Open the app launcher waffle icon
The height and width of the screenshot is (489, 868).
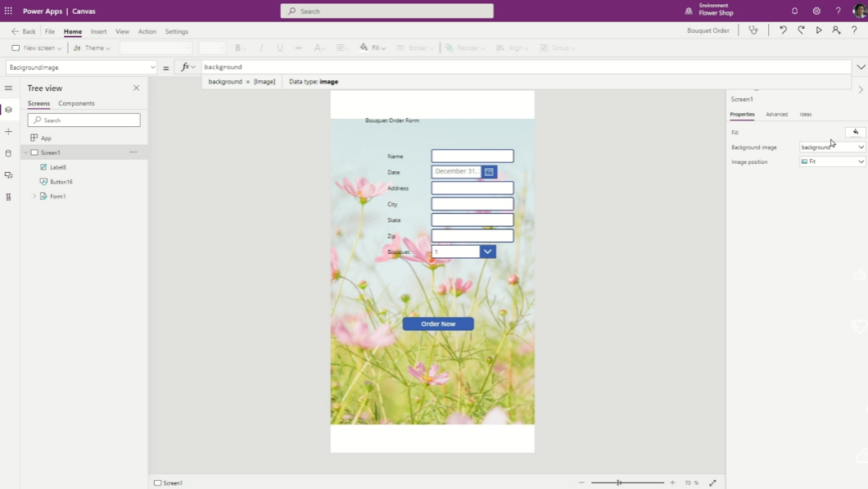(x=8, y=11)
